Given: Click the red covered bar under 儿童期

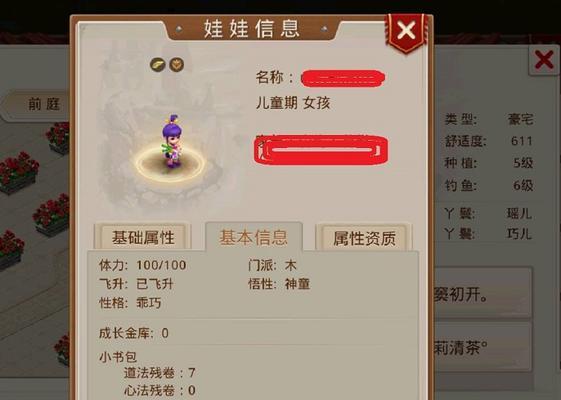Looking at the screenshot, I should click(x=321, y=150).
